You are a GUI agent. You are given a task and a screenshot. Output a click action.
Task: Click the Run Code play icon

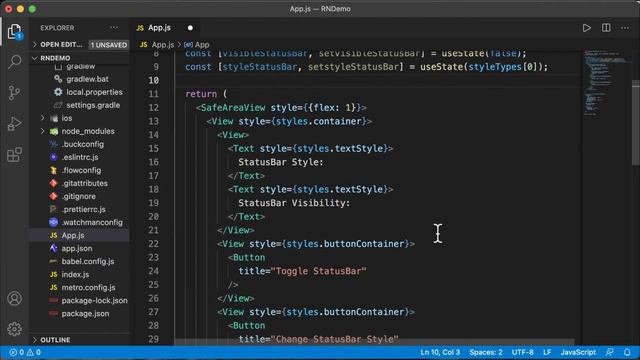[587, 28]
